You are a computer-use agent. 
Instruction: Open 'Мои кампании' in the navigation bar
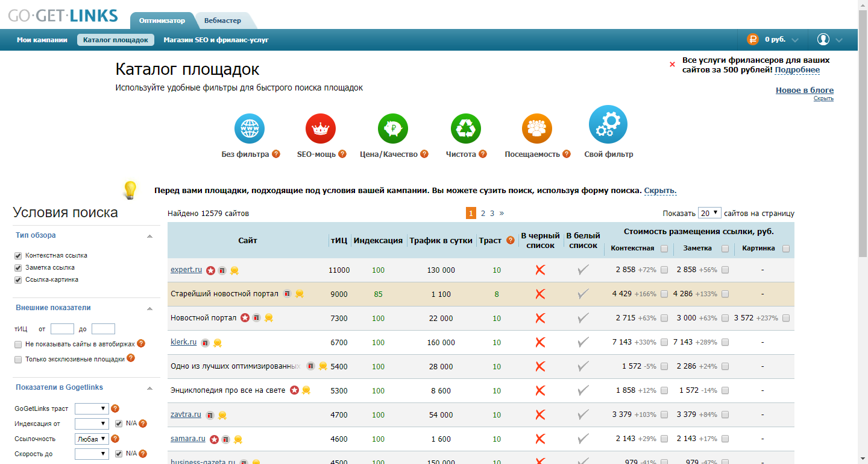(x=42, y=40)
